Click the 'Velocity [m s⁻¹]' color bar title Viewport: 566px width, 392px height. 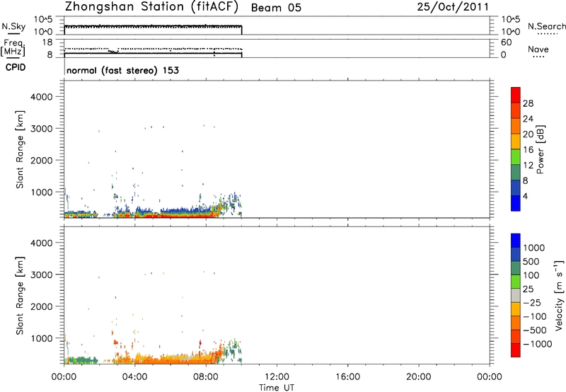click(x=559, y=295)
